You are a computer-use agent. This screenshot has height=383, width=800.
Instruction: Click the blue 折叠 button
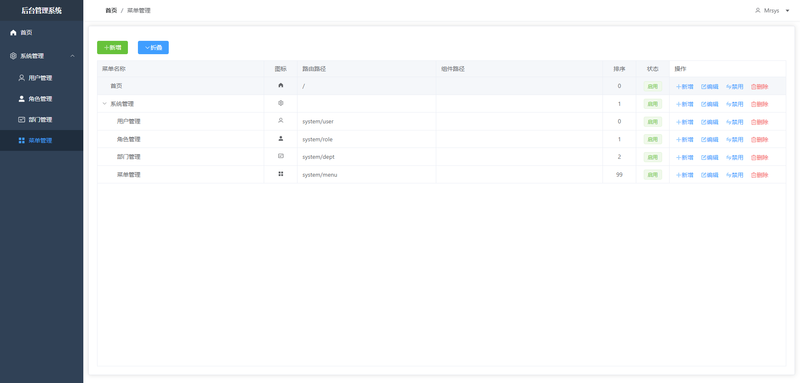tap(153, 47)
